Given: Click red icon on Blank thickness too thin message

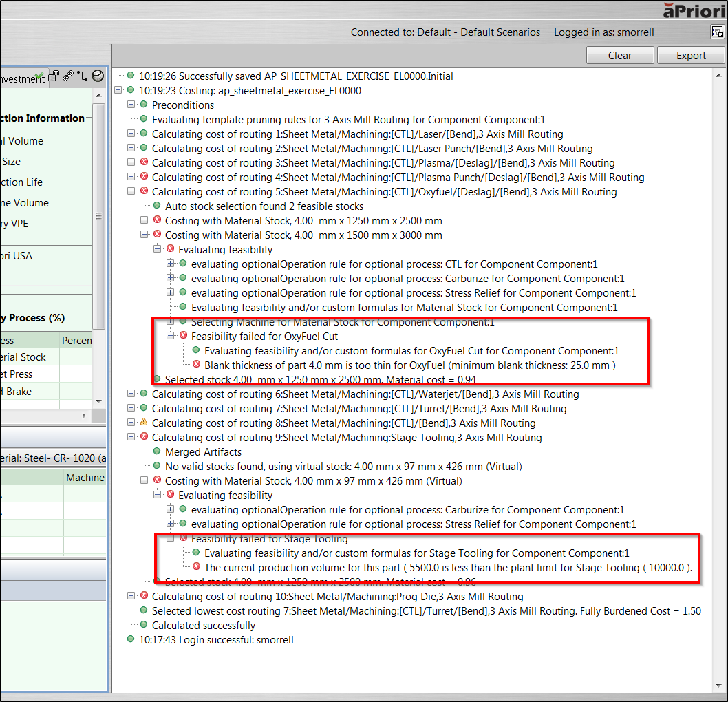Looking at the screenshot, I should tap(196, 365).
